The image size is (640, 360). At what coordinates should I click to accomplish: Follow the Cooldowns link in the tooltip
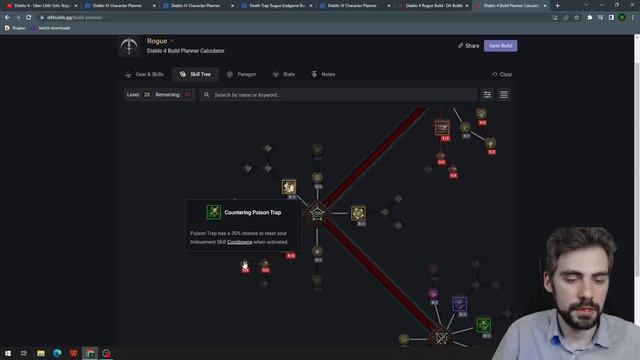point(240,242)
